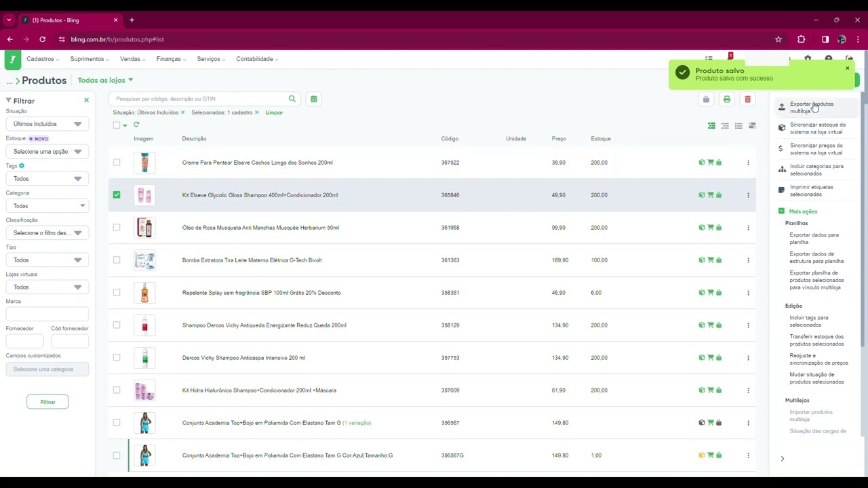The height and width of the screenshot is (488, 868).
Task: Click the Marca input field
Action: [x=47, y=314]
